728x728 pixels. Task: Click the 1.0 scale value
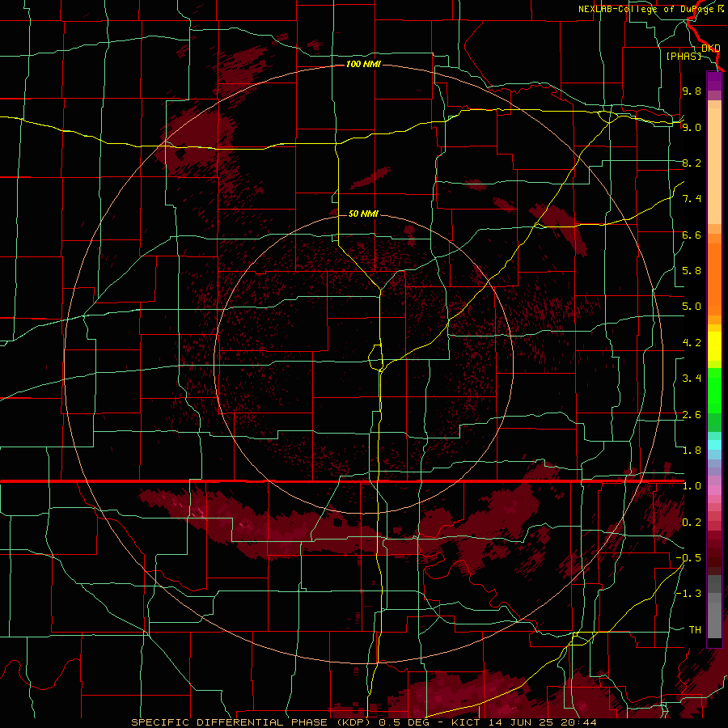click(692, 486)
